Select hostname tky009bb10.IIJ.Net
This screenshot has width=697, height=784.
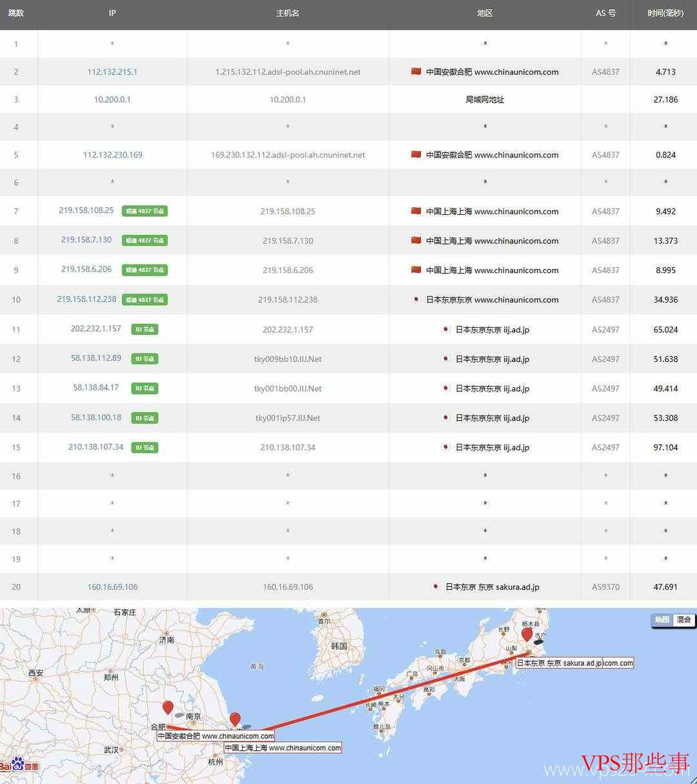click(288, 359)
